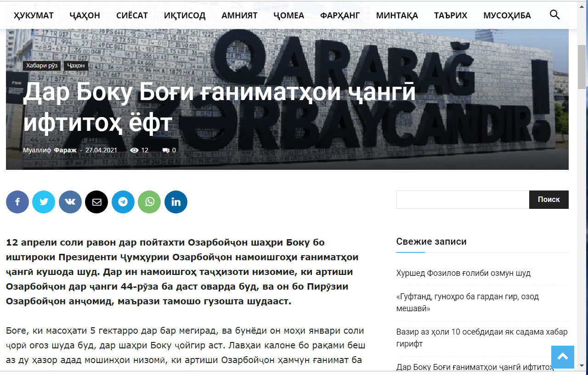
Task: Click the Хабари рӯз category tag
Action: (x=42, y=66)
